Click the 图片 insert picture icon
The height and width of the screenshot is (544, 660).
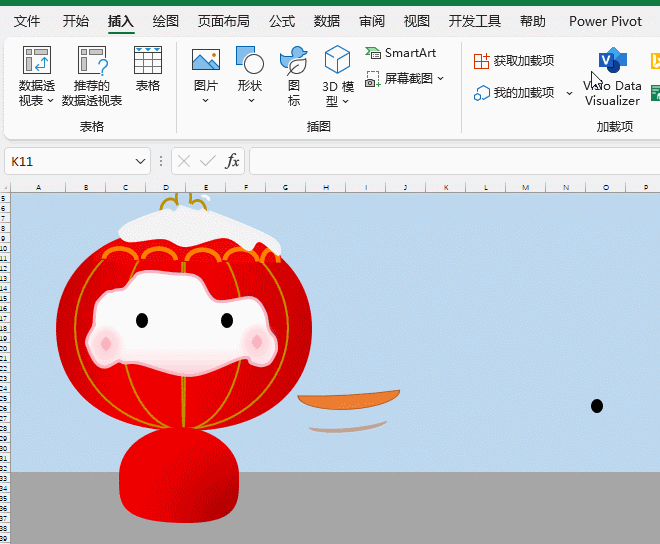pyautogui.click(x=205, y=60)
